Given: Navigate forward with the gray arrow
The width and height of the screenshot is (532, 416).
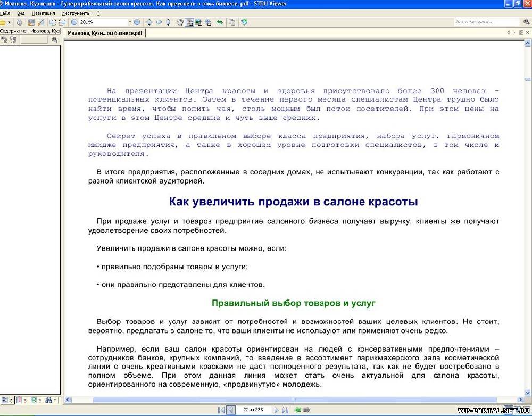Looking at the screenshot, I should (307, 410).
